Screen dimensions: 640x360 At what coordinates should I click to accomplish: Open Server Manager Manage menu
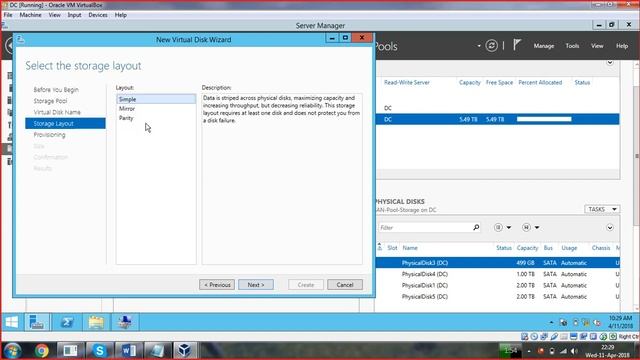click(544, 46)
